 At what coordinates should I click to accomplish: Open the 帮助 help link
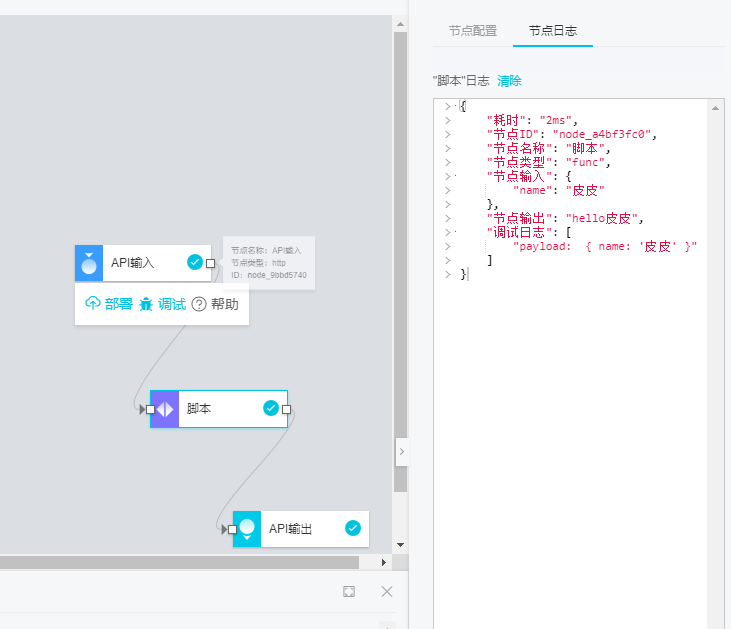(215, 304)
